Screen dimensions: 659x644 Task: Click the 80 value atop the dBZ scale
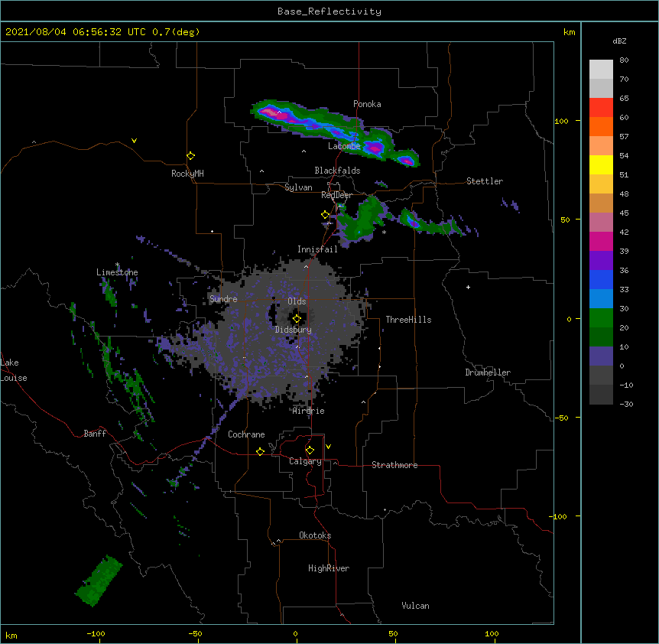click(x=624, y=60)
